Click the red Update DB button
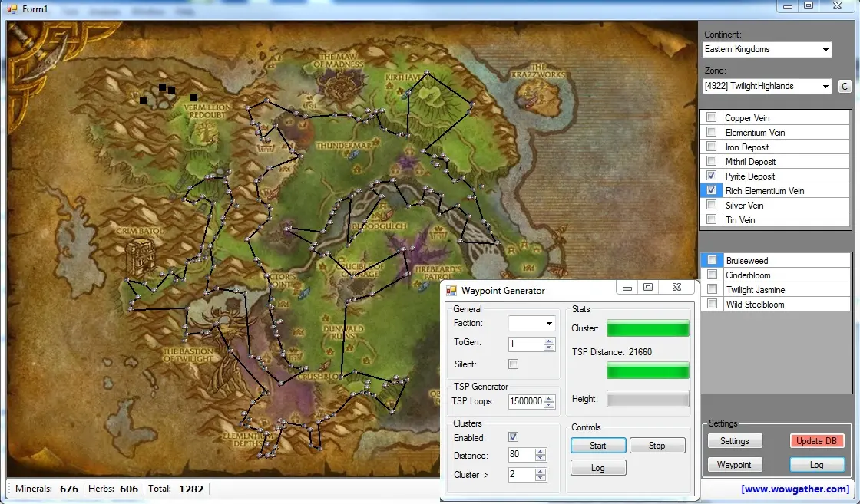The width and height of the screenshot is (860, 504). tap(817, 441)
